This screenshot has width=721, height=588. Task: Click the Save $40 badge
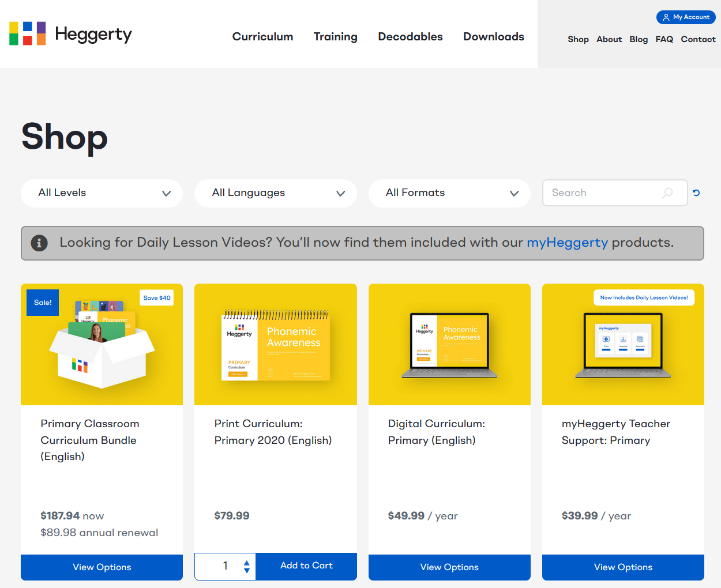tap(157, 298)
